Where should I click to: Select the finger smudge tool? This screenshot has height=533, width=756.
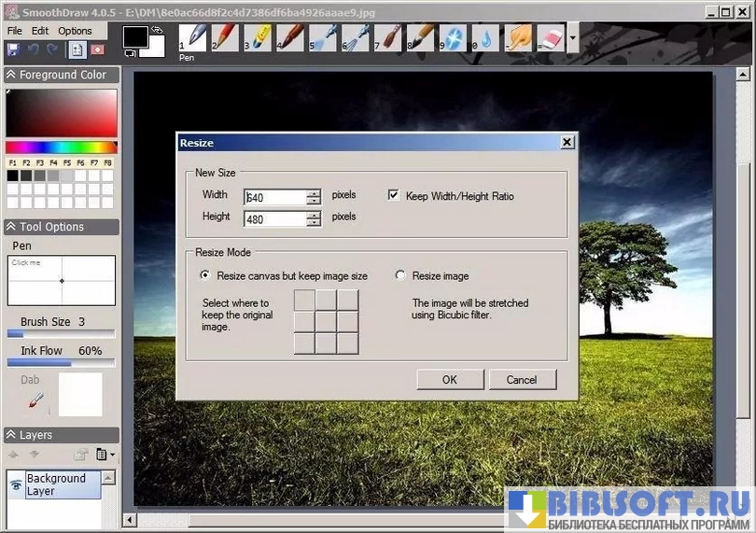tap(518, 37)
